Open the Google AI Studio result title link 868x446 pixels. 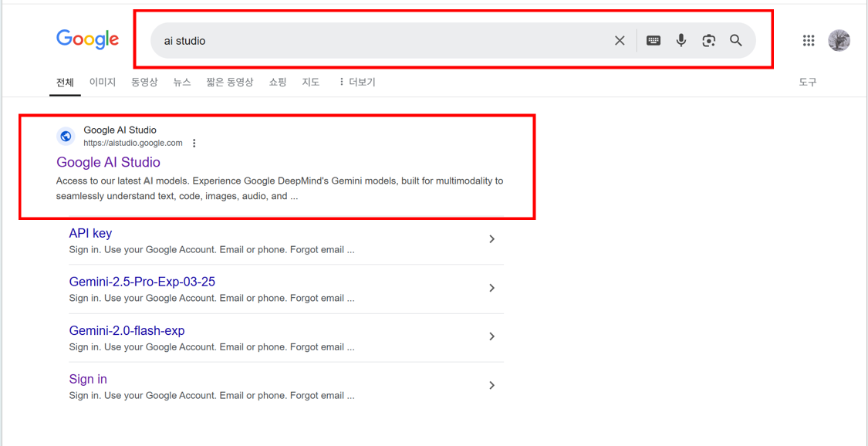pos(109,162)
